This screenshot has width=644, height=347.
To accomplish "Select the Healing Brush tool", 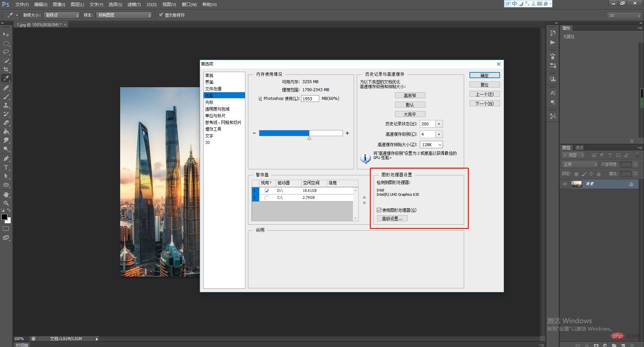I will pyautogui.click(x=6, y=88).
